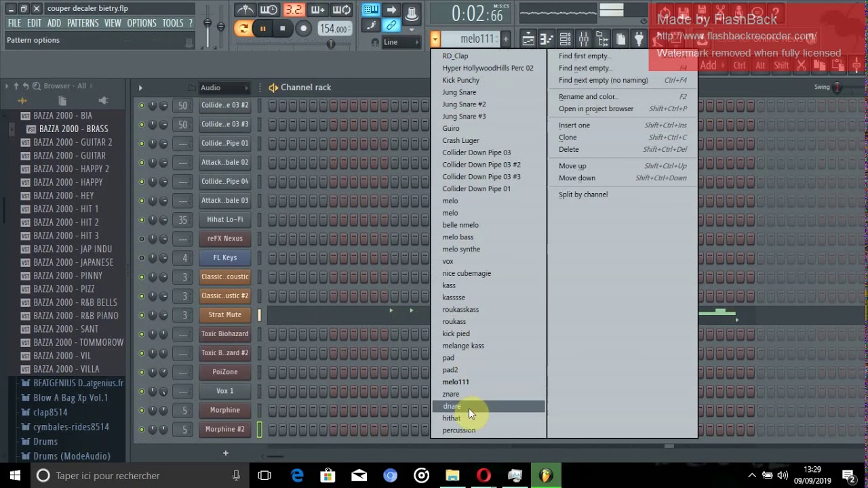Toggle mute LED of Morphine channel
This screenshot has width=868, height=488.
coord(142,410)
